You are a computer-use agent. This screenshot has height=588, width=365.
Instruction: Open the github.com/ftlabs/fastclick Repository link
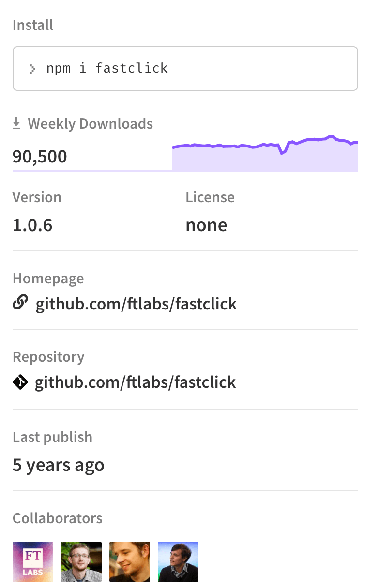click(x=136, y=382)
